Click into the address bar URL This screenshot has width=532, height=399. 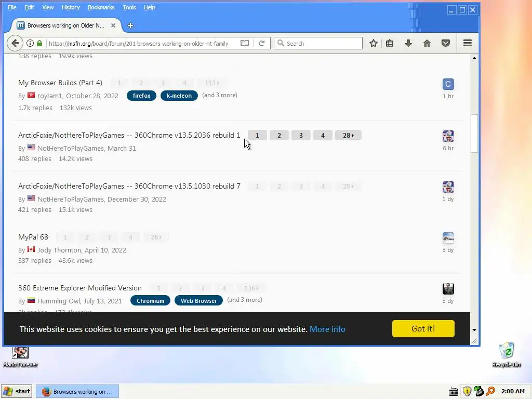pos(138,44)
